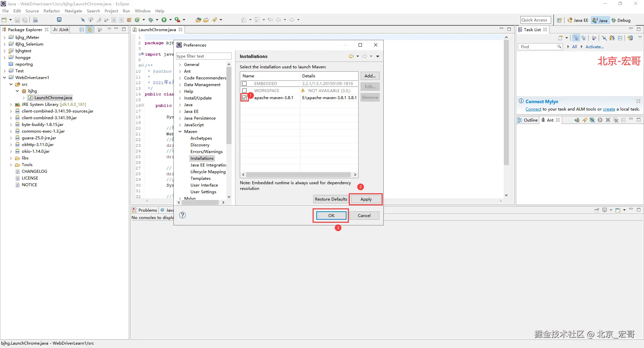Click the Debug bug toolbar icon
Viewport: 644px width, 348px height.
coord(151,20)
